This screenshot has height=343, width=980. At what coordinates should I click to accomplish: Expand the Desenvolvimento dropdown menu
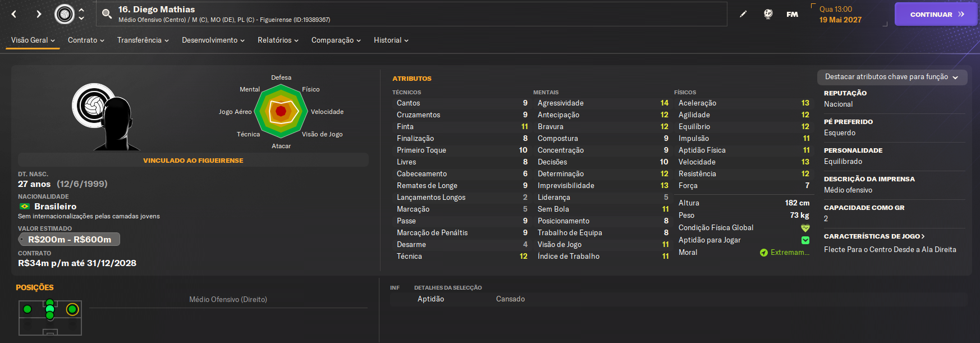click(213, 40)
